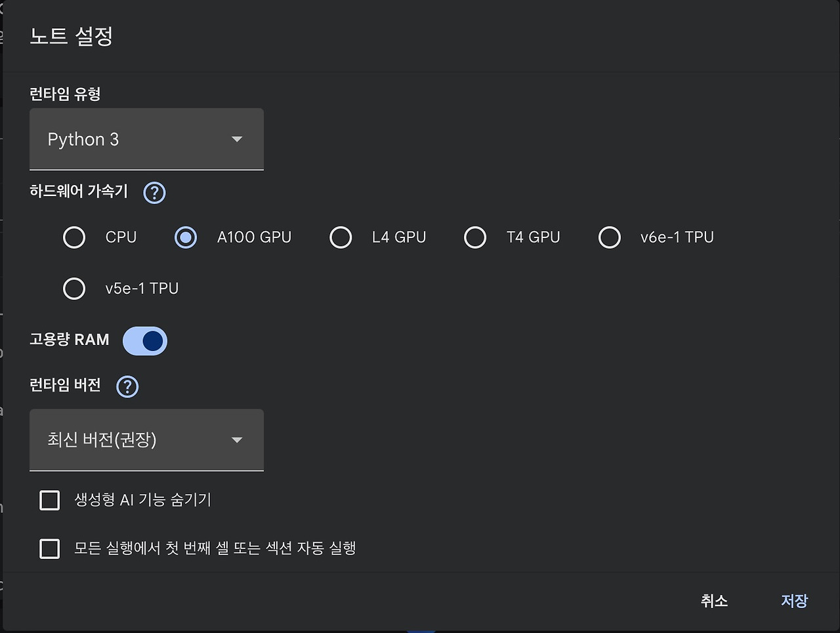Open the 최신 버전(권장) version dropdown

point(131,439)
